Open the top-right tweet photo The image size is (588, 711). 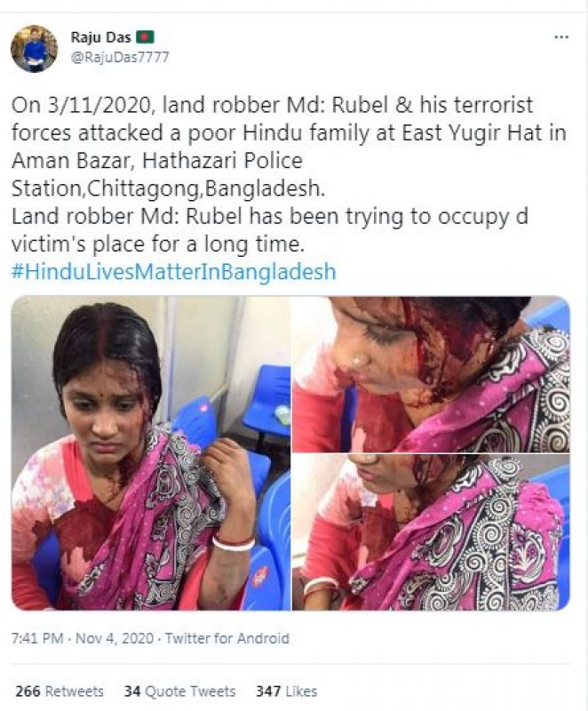click(431, 374)
